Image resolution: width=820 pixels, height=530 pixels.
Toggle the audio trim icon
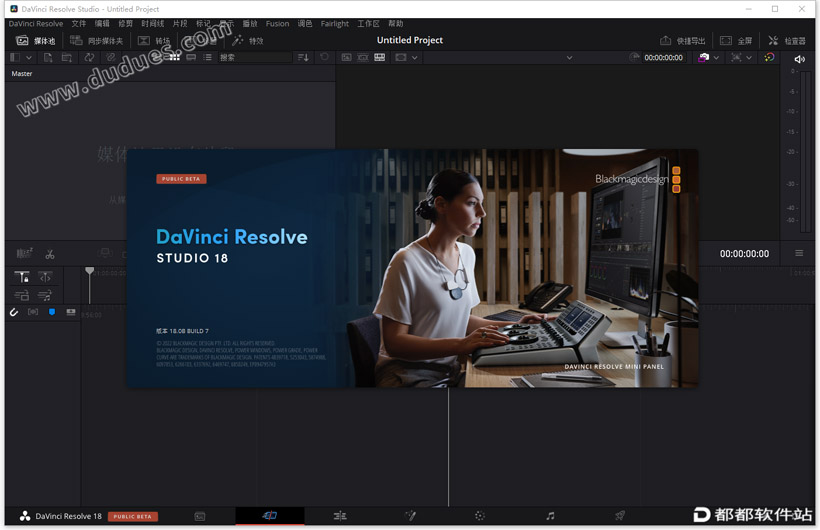(32, 312)
